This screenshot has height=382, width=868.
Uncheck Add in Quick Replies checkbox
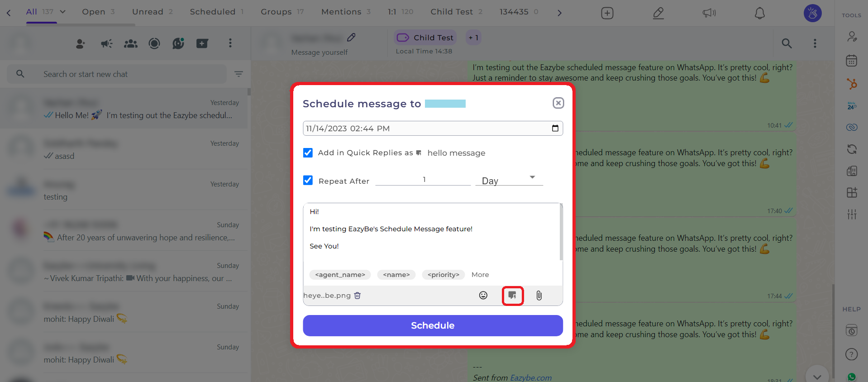point(308,153)
